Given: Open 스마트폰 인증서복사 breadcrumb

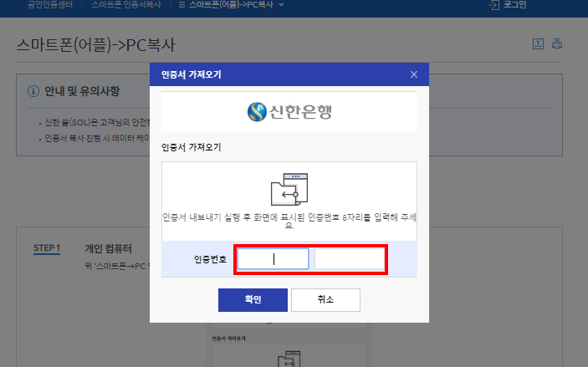Looking at the screenshot, I should (x=126, y=5).
